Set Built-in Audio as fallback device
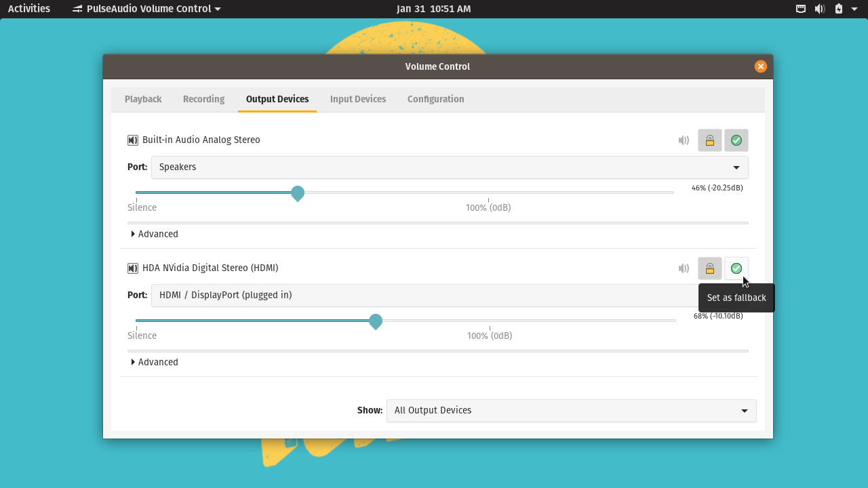 point(736,140)
